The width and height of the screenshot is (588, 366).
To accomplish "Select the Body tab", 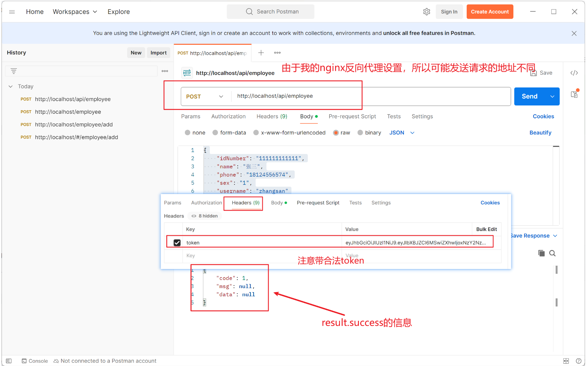I will [x=309, y=116].
